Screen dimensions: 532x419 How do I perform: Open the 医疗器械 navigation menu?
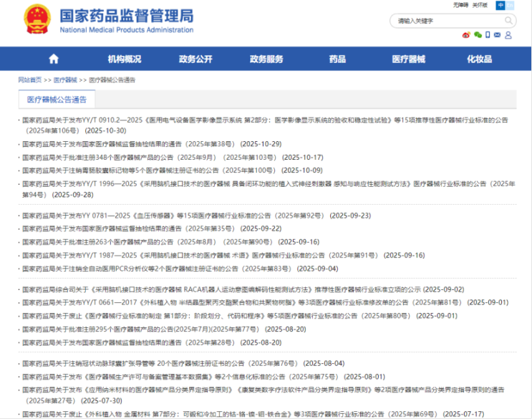408,59
